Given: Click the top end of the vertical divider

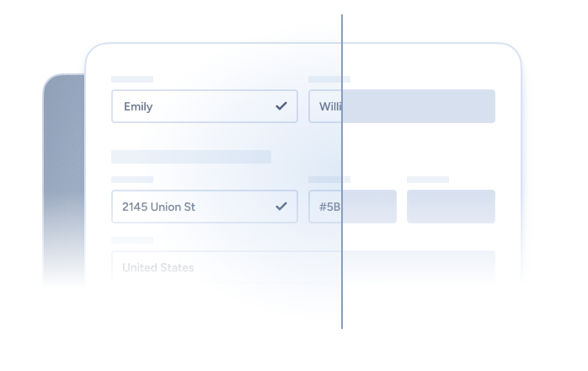Looking at the screenshot, I should click(x=342, y=17).
